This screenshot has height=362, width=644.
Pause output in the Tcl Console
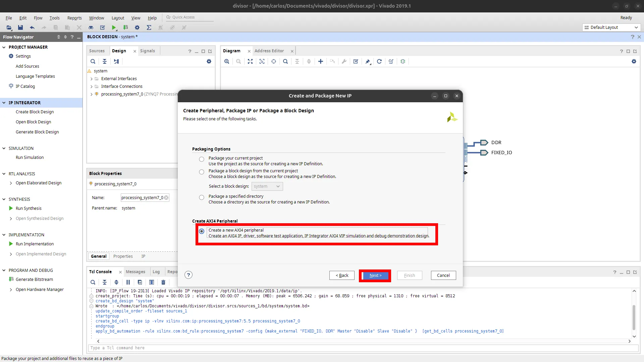(x=128, y=282)
